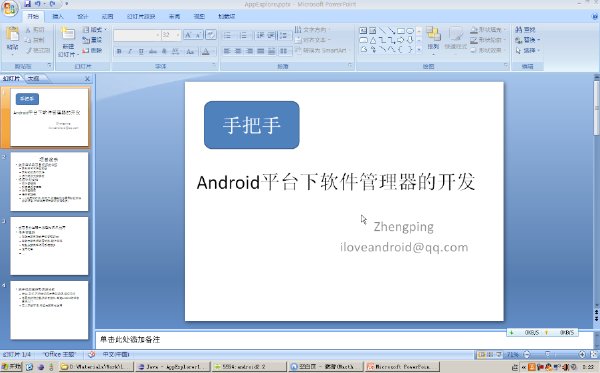Select the slide 4 thumbnail

49,310
